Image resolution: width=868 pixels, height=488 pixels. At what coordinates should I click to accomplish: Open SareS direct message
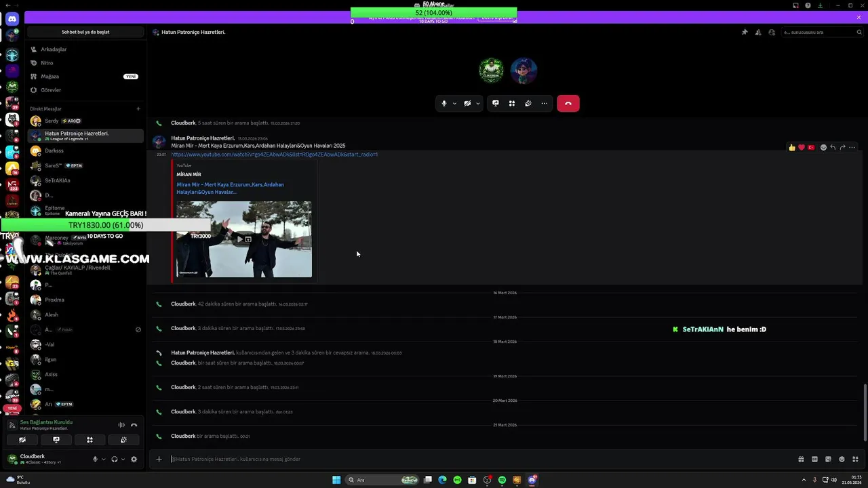click(85, 165)
